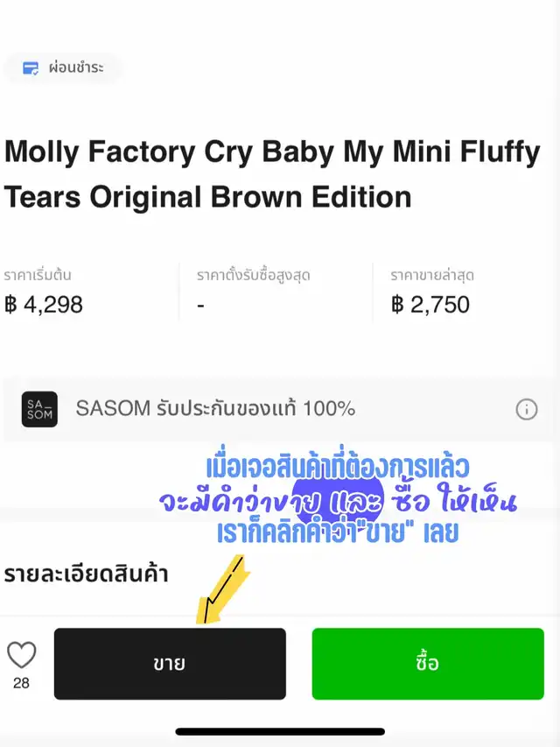The width and height of the screenshot is (560, 747).
Task: Open the info icon beside SASOM guarantee
Action: click(x=526, y=409)
